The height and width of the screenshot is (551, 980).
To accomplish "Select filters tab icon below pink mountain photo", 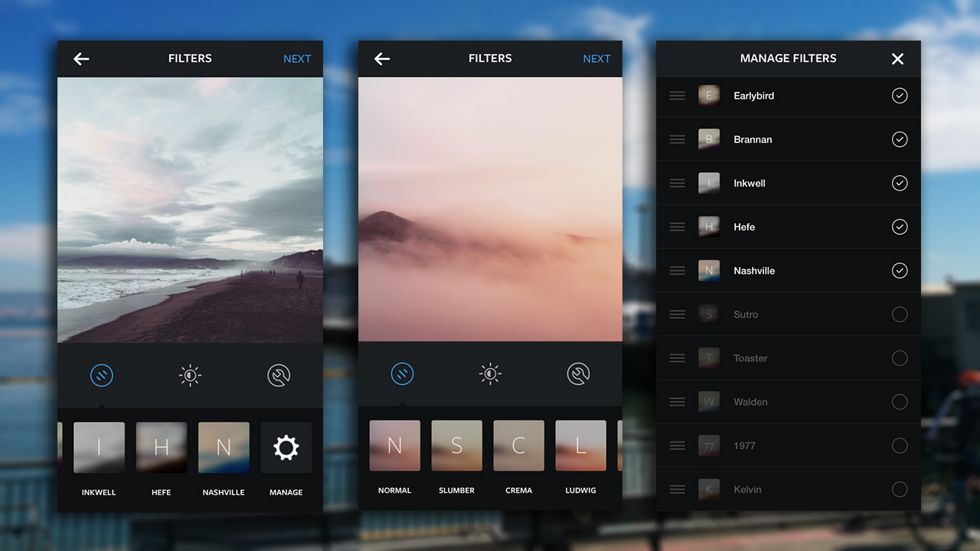I will [x=402, y=373].
